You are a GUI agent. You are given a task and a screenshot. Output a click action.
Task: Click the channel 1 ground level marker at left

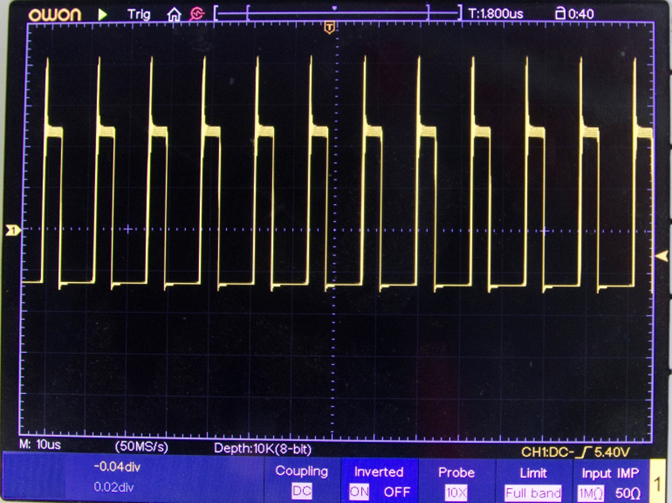(x=12, y=230)
